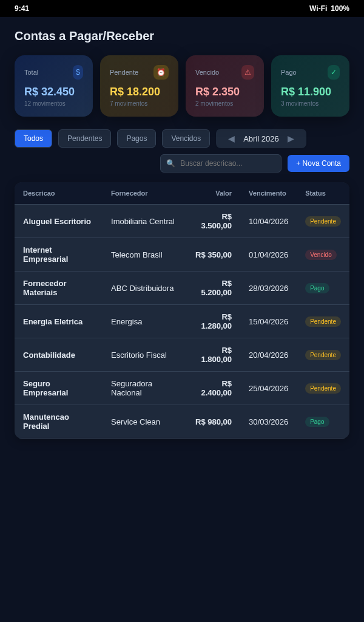Show only Pagos accounts
The image size is (364, 622).
[136, 138]
